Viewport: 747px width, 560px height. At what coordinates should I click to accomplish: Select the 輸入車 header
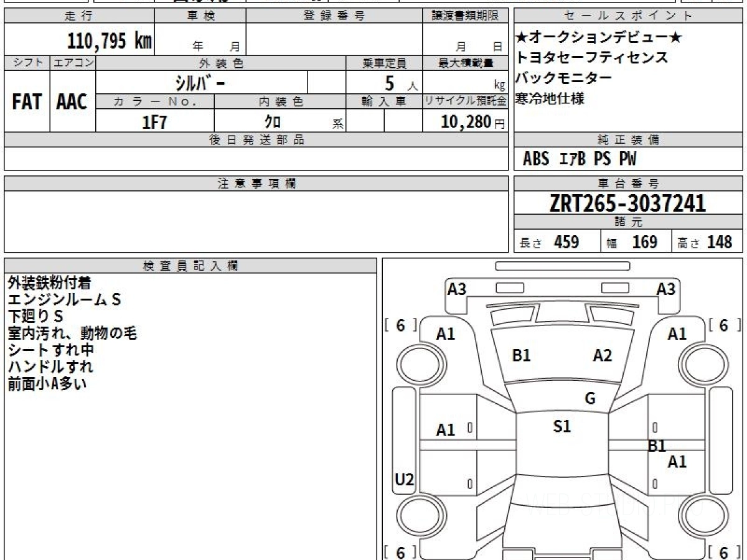384,101
